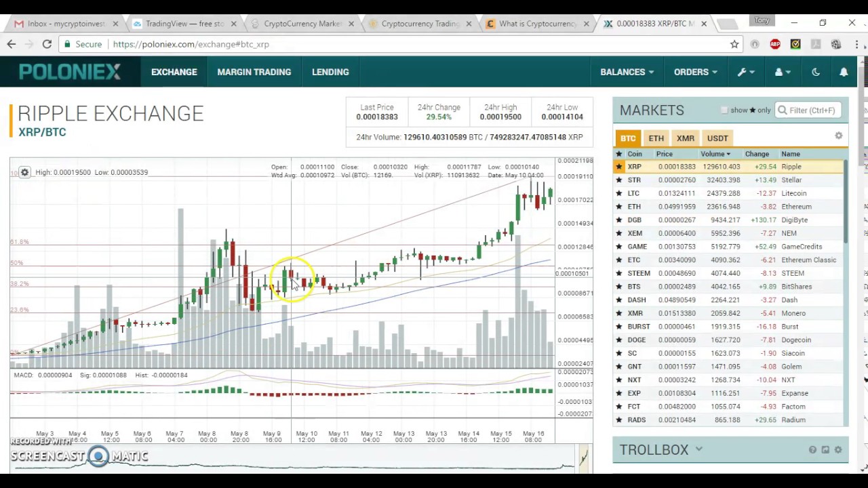Screen dimensions: 868x488
Task: Click the chart settings gear icon
Action: pos(24,172)
